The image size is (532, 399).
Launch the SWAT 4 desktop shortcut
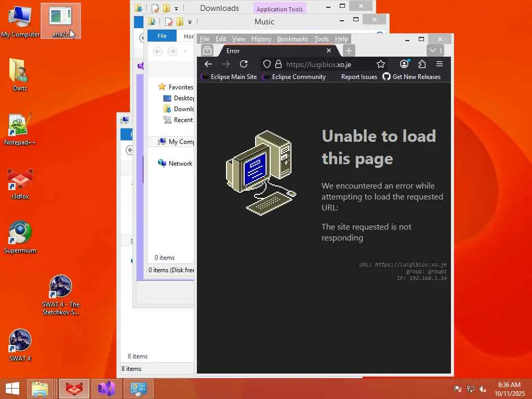point(20,345)
